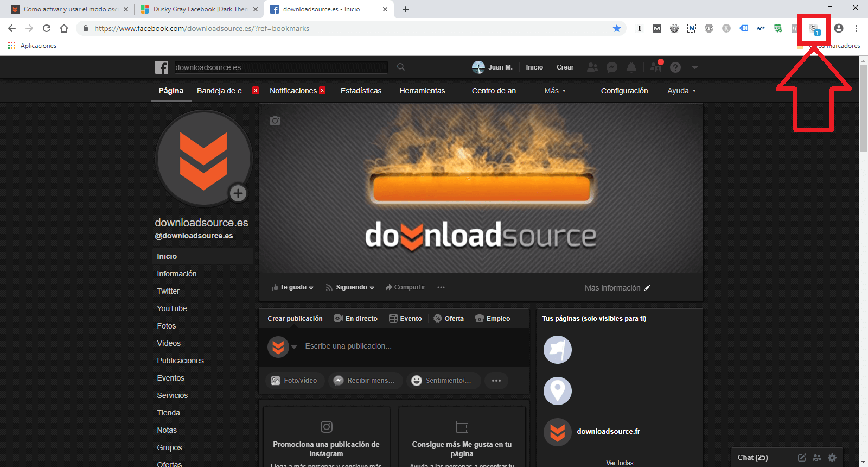
Task: Open Centro de anuncios tab
Action: pyautogui.click(x=497, y=91)
